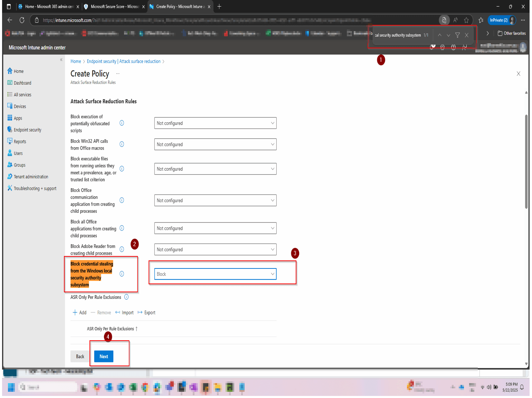Open the browser favorites list
532x398 pixels.
click(481, 20)
